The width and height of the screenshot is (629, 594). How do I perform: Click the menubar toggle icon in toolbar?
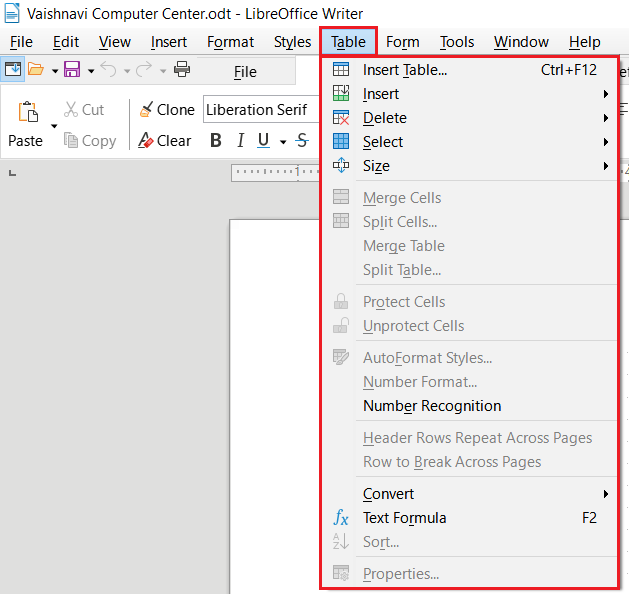point(13,69)
